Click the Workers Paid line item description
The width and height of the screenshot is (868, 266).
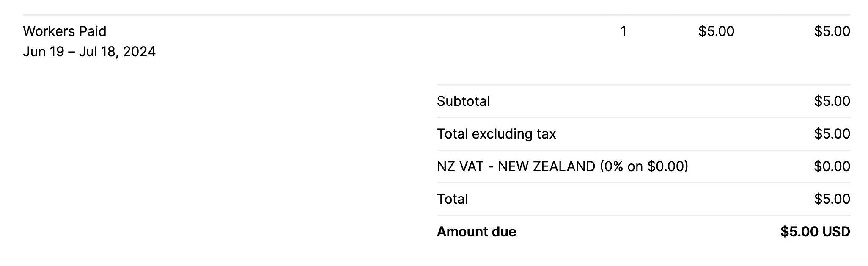(x=65, y=31)
